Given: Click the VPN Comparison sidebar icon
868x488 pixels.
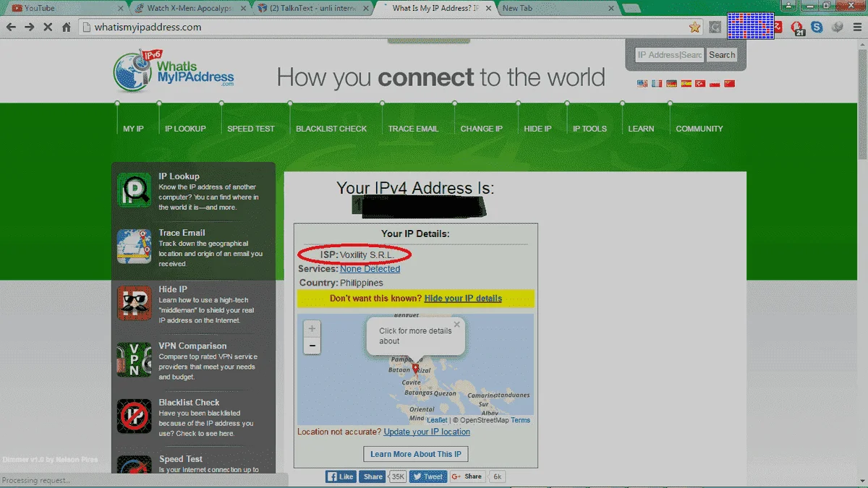Looking at the screenshot, I should (135, 359).
